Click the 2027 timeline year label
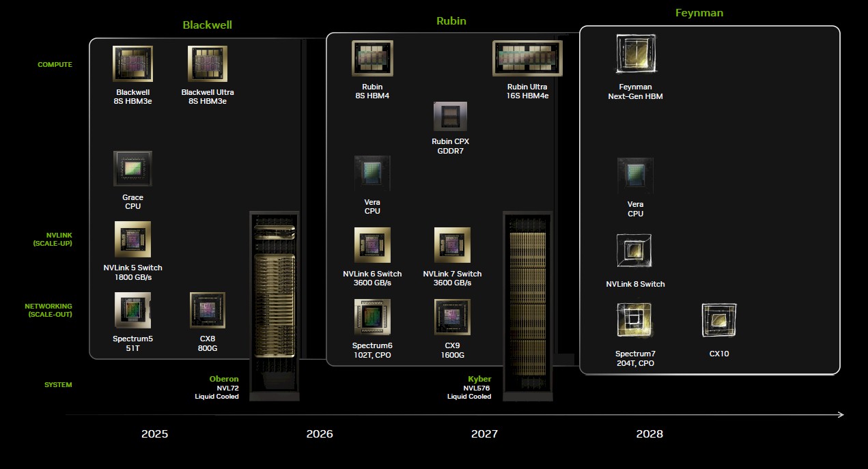The image size is (868, 469). coord(484,434)
